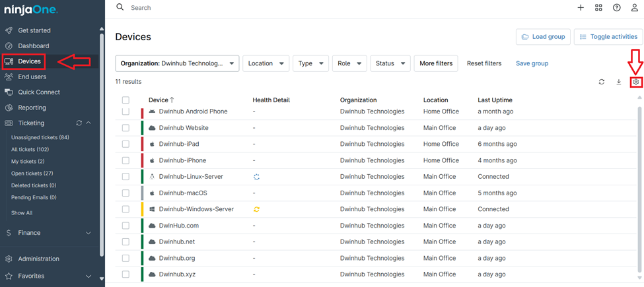Click the Reporting chart icon
Viewport: 644px width, 287px height.
pos(8,108)
